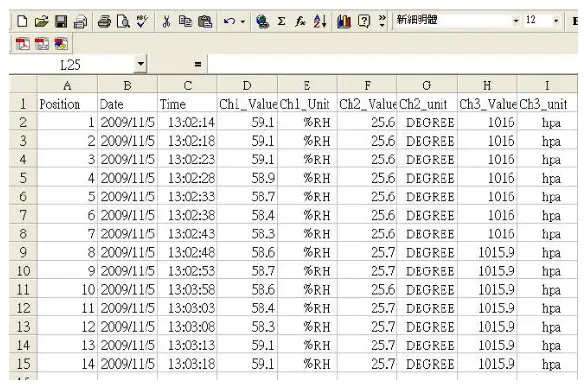Click time cell 13:03:18
The image size is (584, 385).
click(x=187, y=364)
